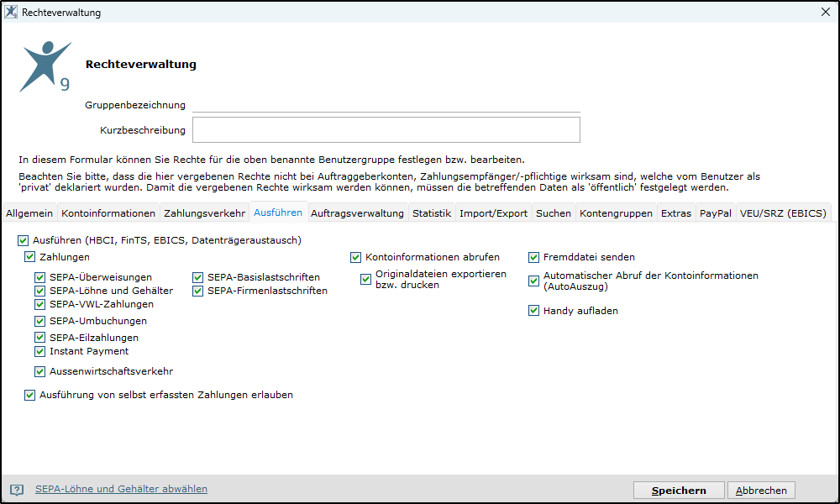Toggle the Zahlungen checkbox
The width and height of the screenshot is (840, 504).
[x=30, y=257]
